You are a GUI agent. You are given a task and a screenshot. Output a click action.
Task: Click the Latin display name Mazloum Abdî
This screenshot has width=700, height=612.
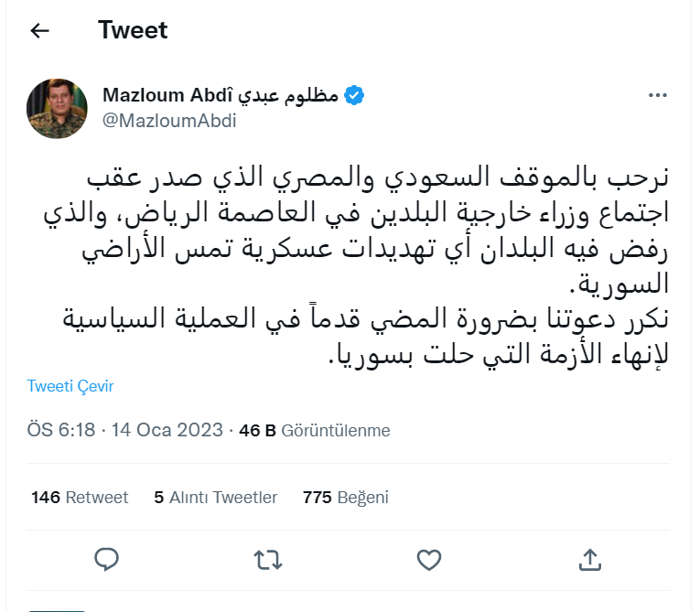point(167,96)
